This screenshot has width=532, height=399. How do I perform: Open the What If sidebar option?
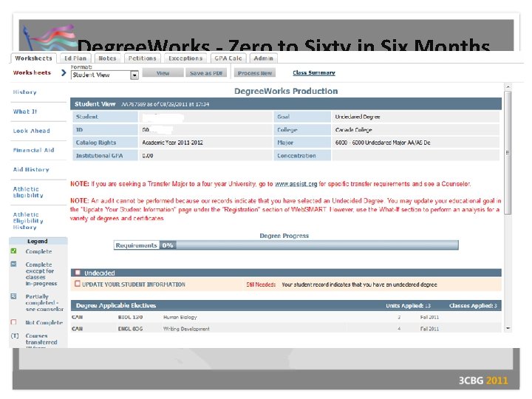[x=25, y=112]
